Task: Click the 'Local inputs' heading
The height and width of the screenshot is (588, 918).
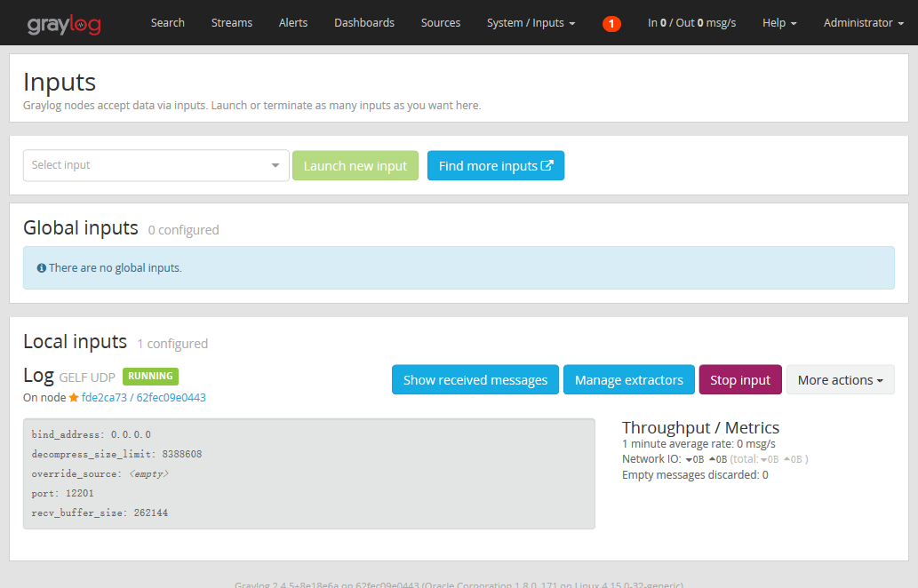Action: (75, 341)
